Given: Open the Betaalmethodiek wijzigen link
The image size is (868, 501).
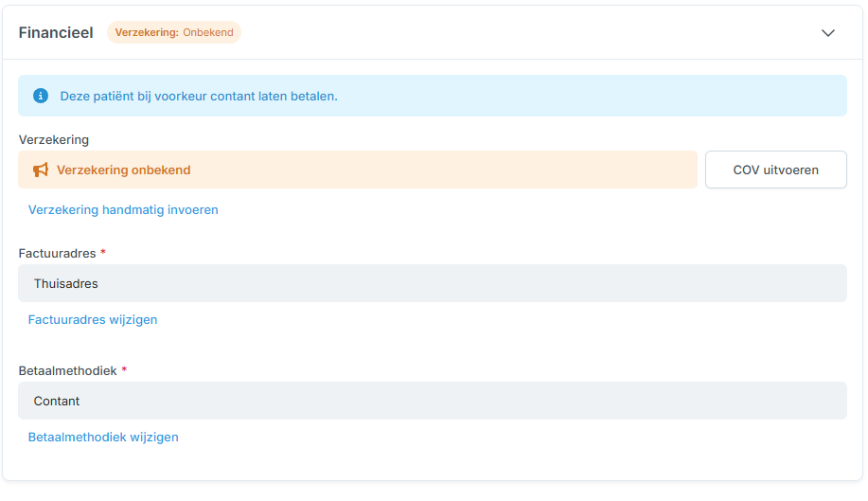Looking at the screenshot, I should [103, 438].
